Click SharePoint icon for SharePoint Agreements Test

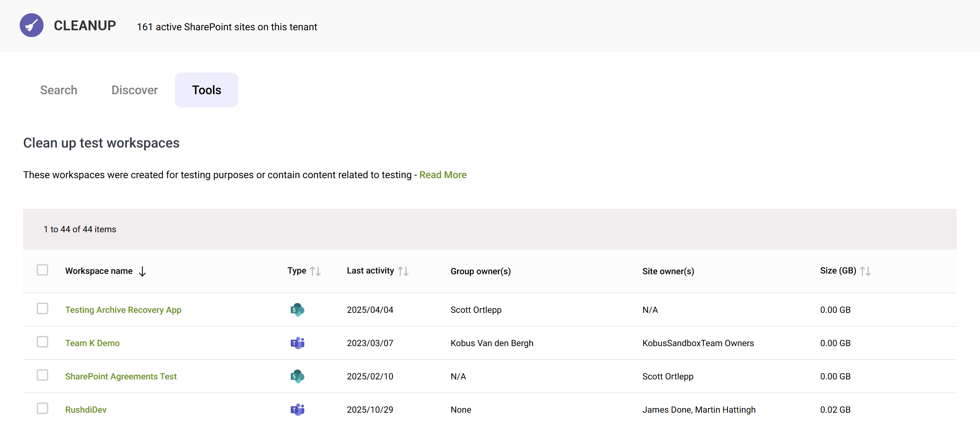[x=297, y=376]
